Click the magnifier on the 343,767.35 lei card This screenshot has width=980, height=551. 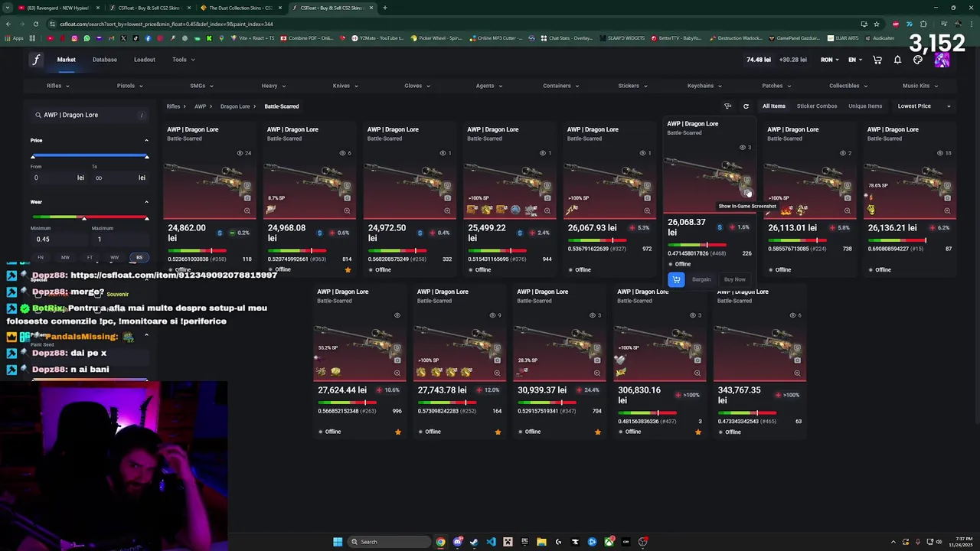coord(797,373)
